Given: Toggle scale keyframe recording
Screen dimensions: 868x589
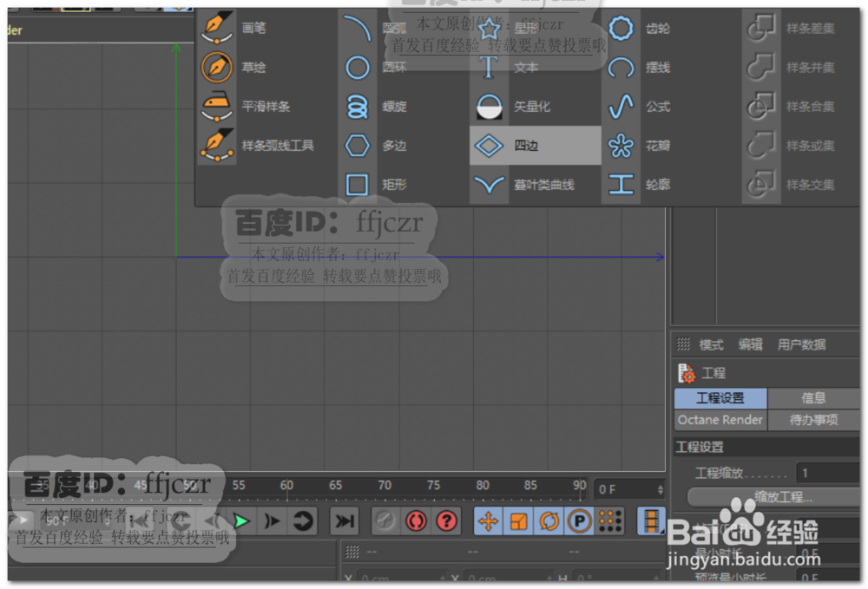Looking at the screenshot, I should coord(519,521).
